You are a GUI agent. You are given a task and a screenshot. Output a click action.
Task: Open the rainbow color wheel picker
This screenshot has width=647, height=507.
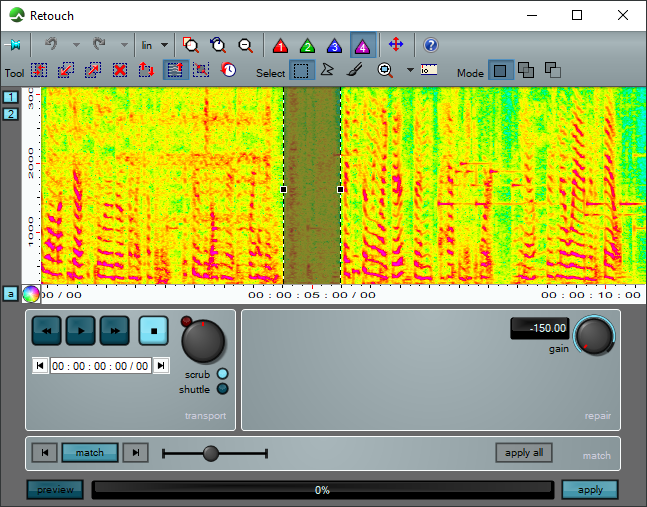31,294
